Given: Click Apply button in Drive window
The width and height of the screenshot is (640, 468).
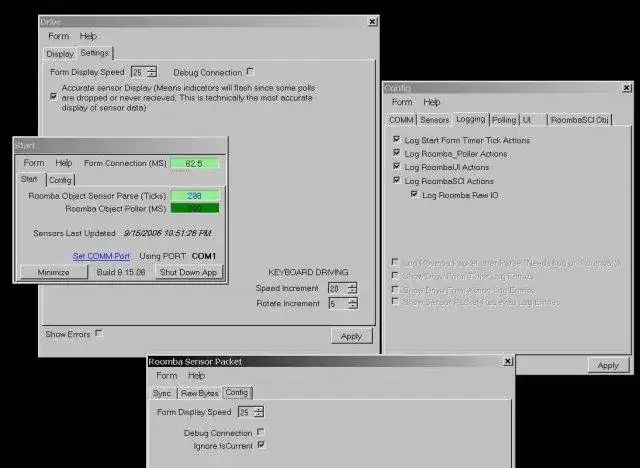Looking at the screenshot, I should [351, 336].
